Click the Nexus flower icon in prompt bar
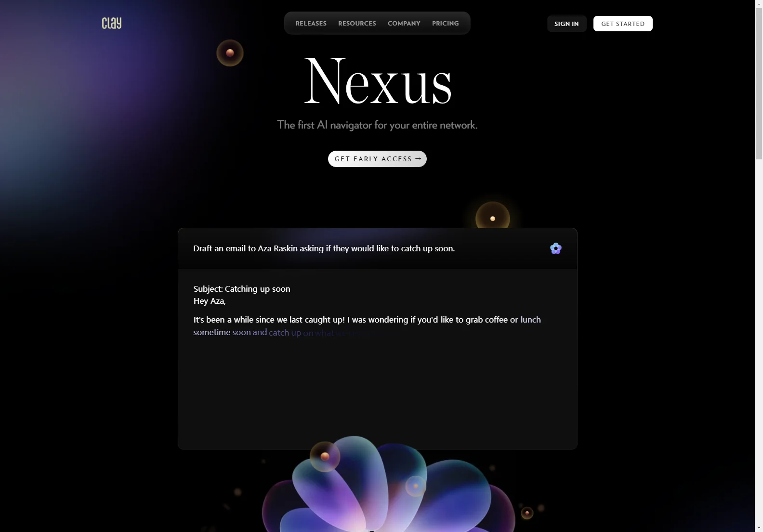The height and width of the screenshot is (532, 763). coord(556,248)
